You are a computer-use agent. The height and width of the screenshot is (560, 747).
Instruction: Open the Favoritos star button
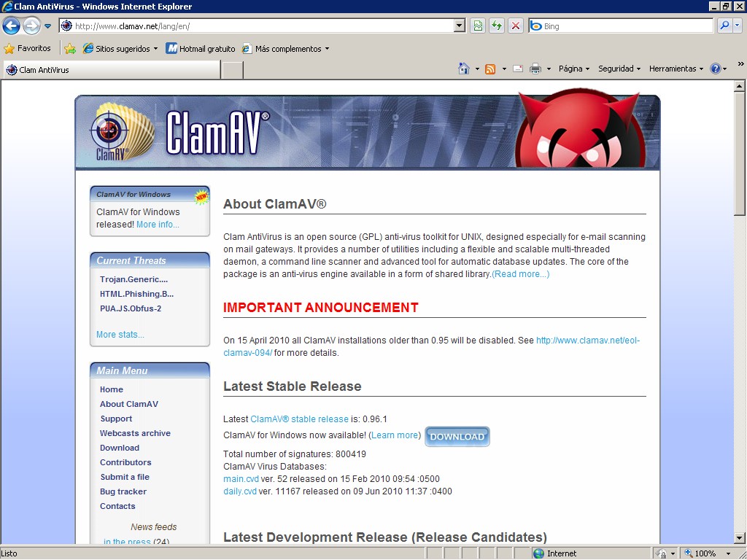coord(27,48)
